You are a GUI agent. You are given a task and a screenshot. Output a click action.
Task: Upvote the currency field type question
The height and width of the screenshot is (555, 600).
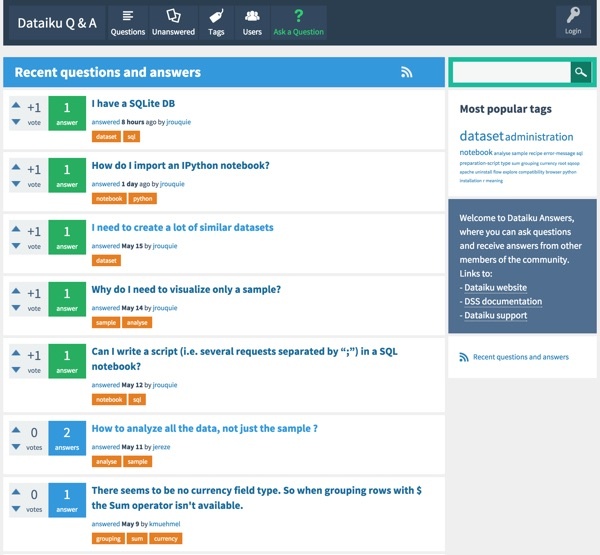tap(16, 491)
